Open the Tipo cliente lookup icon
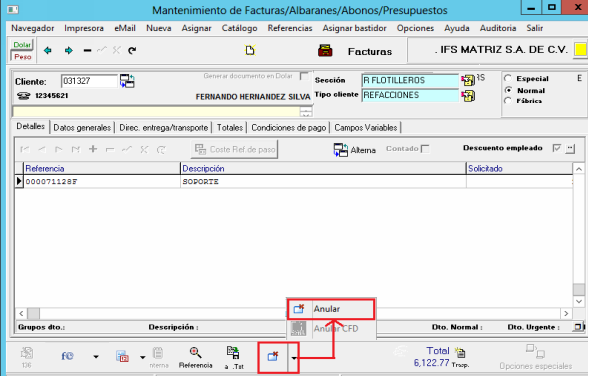The height and width of the screenshot is (377, 591). pyautogui.click(x=468, y=95)
